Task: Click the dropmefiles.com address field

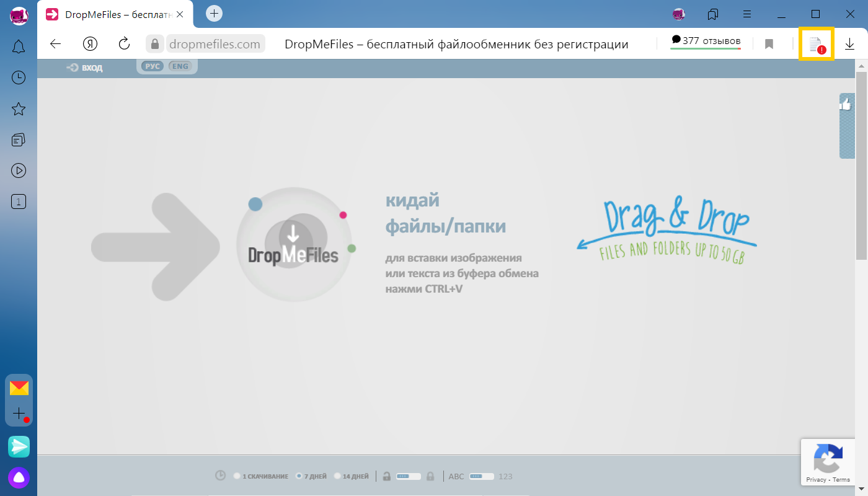Action: (x=214, y=44)
